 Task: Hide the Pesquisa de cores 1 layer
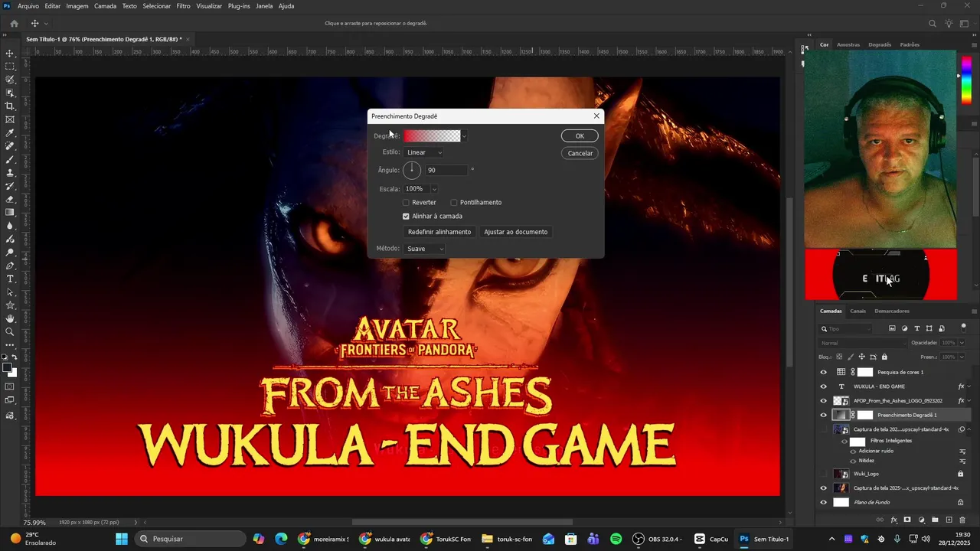(824, 372)
